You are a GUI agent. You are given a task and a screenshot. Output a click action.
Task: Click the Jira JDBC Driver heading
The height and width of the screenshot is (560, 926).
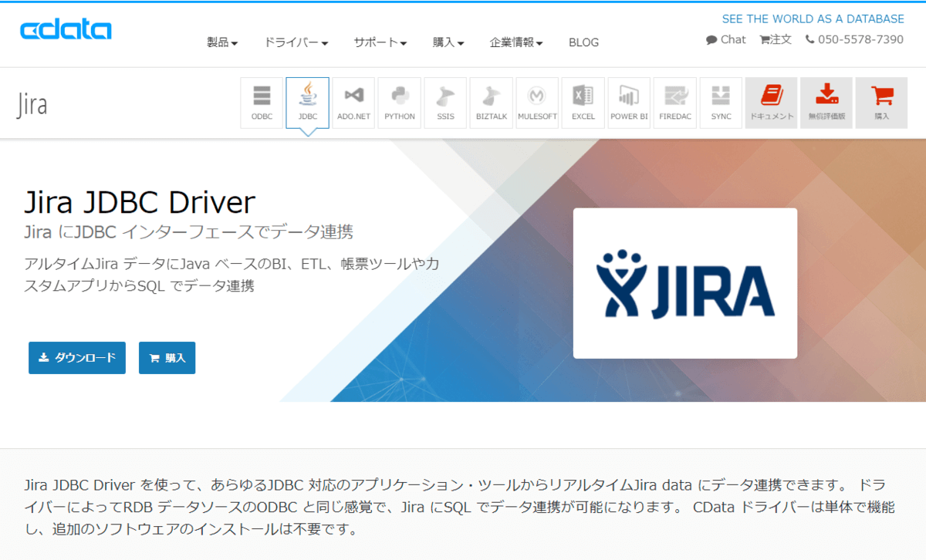click(x=140, y=202)
